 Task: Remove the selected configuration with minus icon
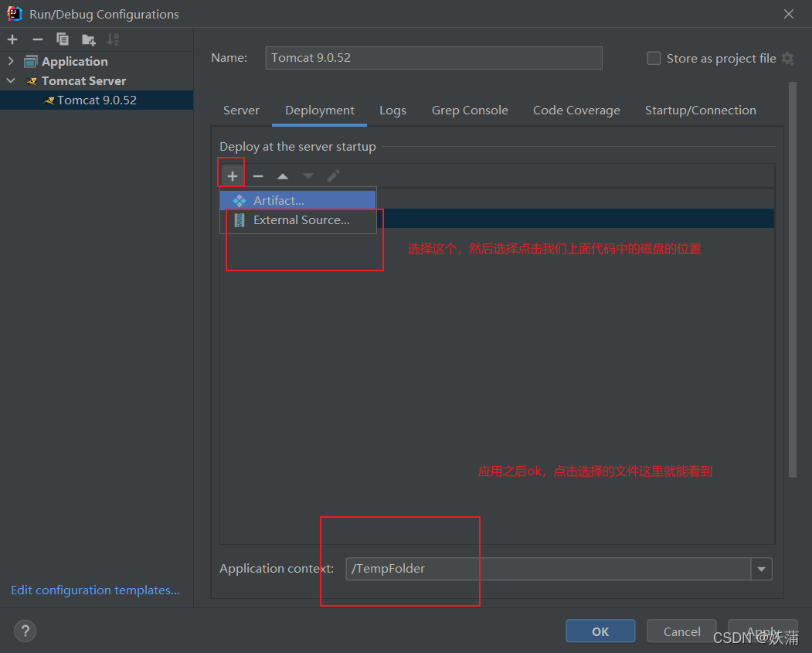coord(37,39)
